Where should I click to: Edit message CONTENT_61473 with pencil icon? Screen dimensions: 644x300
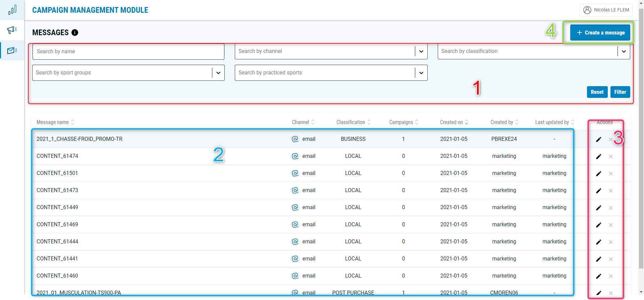(x=599, y=191)
